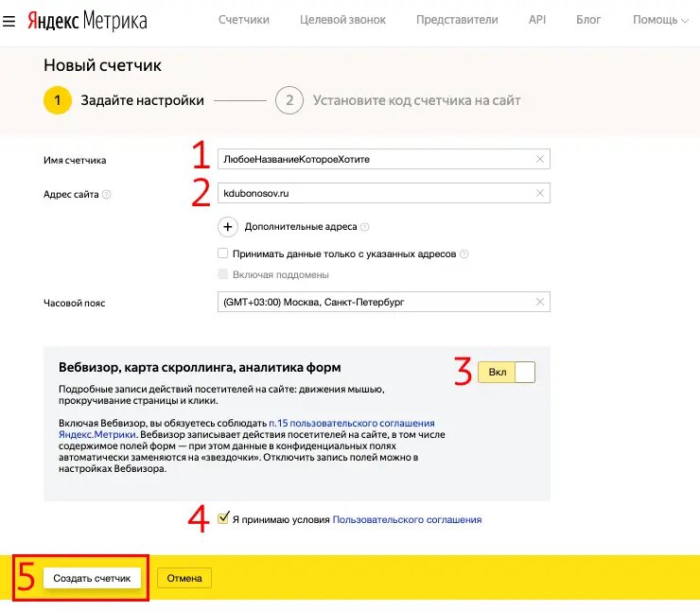Open the Пользовательского соглашения link
700x611 pixels.
tap(407, 519)
